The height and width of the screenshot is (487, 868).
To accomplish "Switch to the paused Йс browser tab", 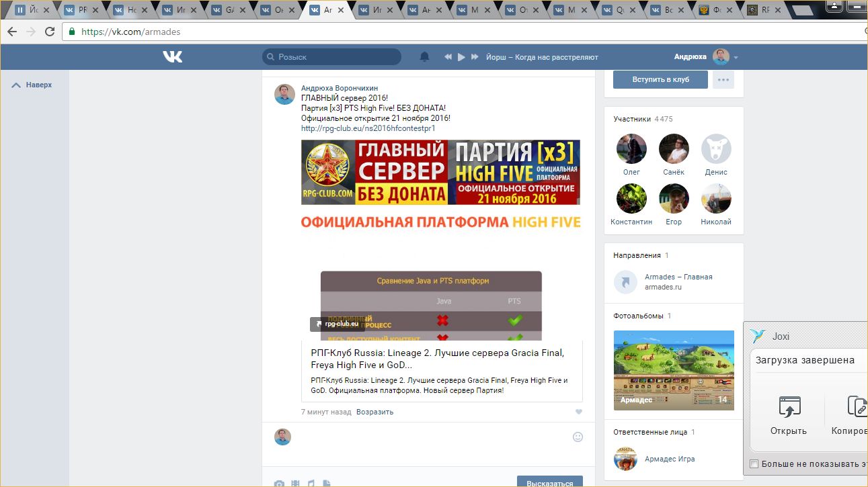I will (32, 10).
